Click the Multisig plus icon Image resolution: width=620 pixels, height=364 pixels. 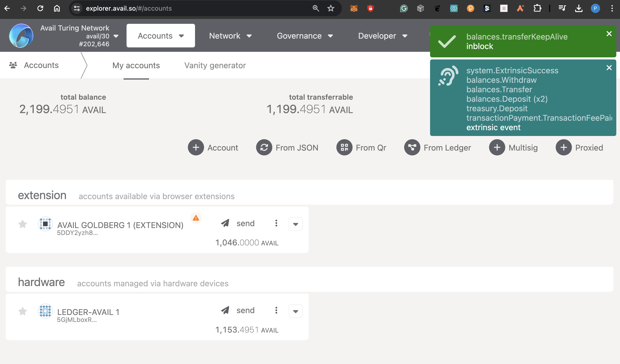(497, 148)
